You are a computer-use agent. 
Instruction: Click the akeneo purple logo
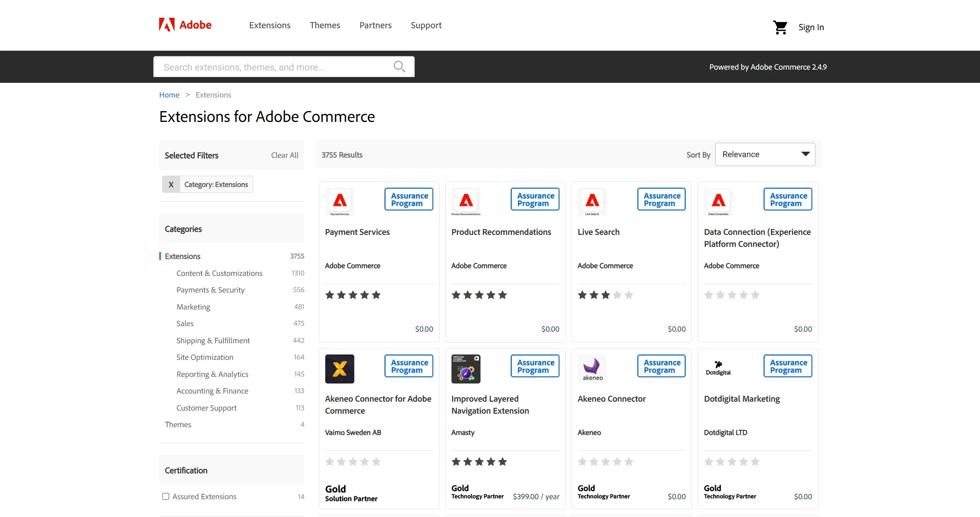click(592, 369)
